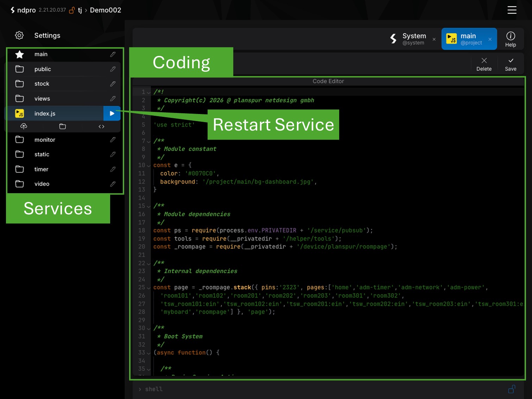Save the file with checkmark button
This screenshot has height=399, width=532.
point(511,64)
